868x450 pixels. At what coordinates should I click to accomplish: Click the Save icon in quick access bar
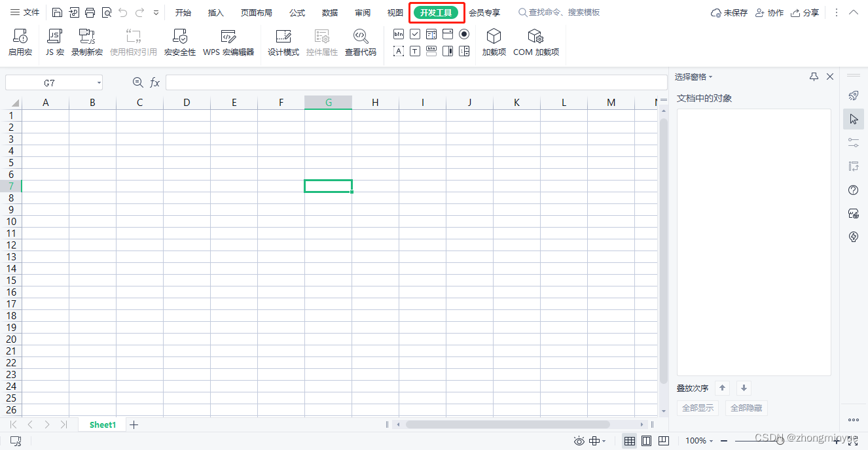57,12
